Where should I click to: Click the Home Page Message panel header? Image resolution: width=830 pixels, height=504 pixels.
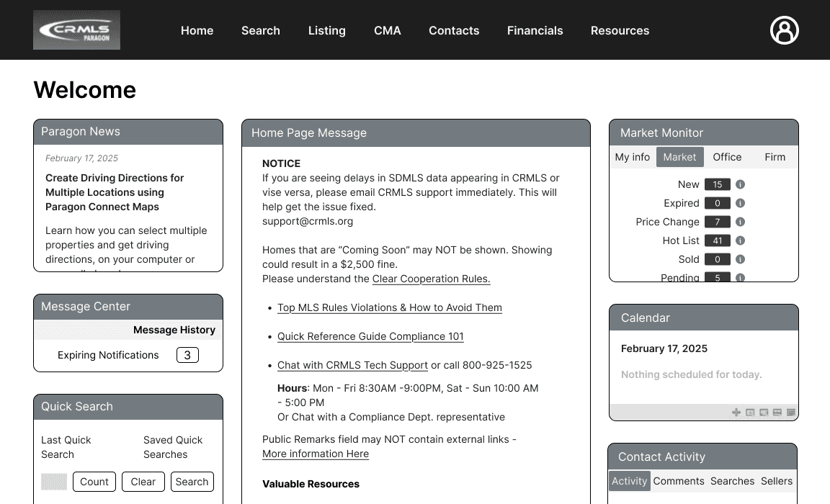click(x=416, y=133)
